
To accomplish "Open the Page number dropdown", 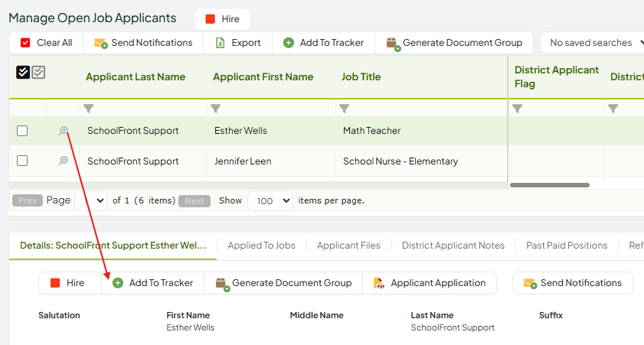I will pyautogui.click(x=91, y=200).
